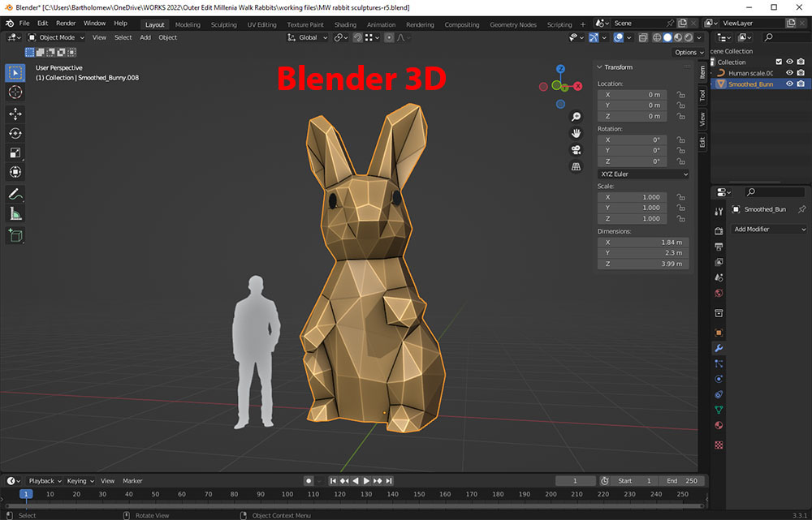Lock the Rotation Z value
Screen dimensions: 812x520
tap(681, 161)
